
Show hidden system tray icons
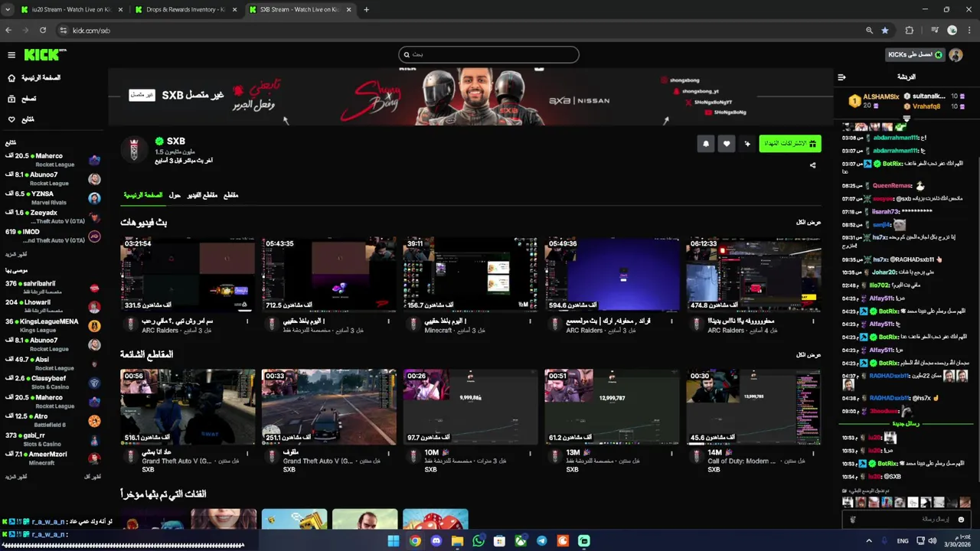coord(868,541)
